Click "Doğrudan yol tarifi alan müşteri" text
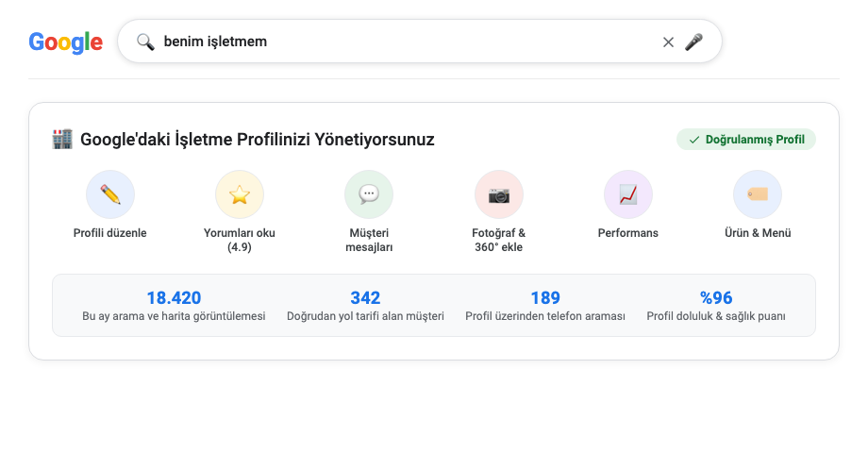The height and width of the screenshot is (453, 868). [365, 316]
